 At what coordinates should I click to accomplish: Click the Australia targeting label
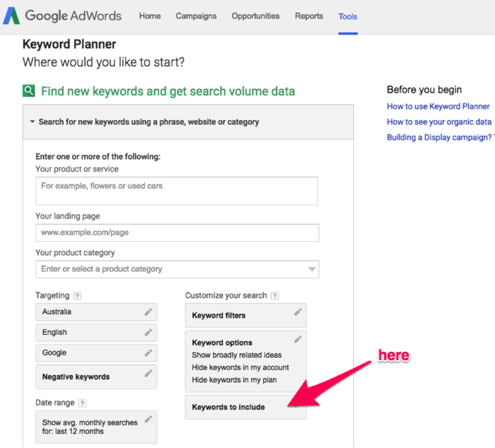[x=57, y=312]
